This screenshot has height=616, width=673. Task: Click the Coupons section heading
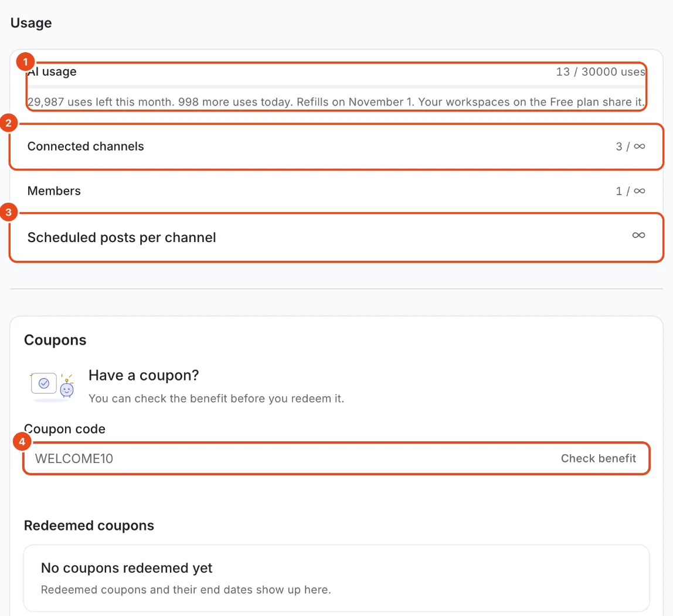55,340
